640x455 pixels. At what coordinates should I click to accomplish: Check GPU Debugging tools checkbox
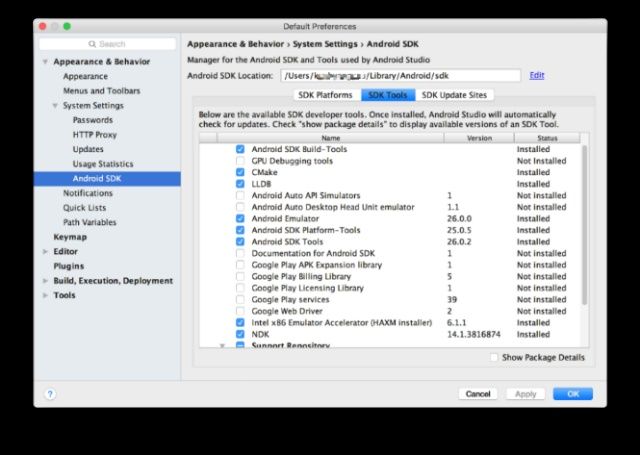pos(240,161)
